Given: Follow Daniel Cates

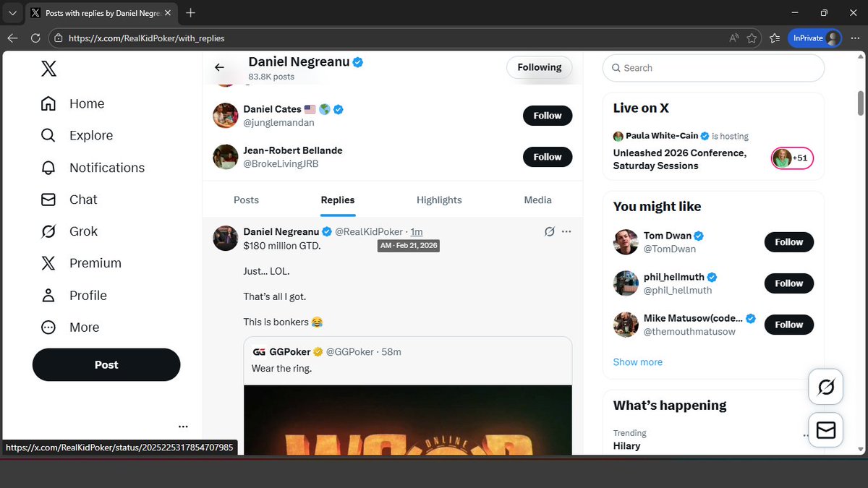Looking at the screenshot, I should click(x=548, y=116).
